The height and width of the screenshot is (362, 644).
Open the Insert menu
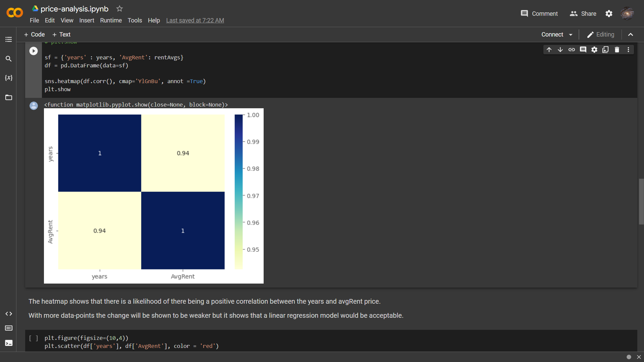(87, 20)
